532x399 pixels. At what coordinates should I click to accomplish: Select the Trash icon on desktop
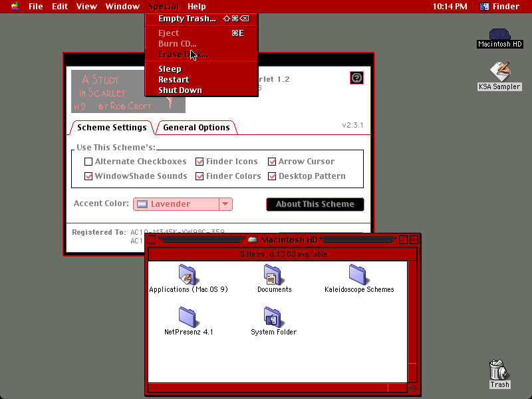pyautogui.click(x=499, y=374)
